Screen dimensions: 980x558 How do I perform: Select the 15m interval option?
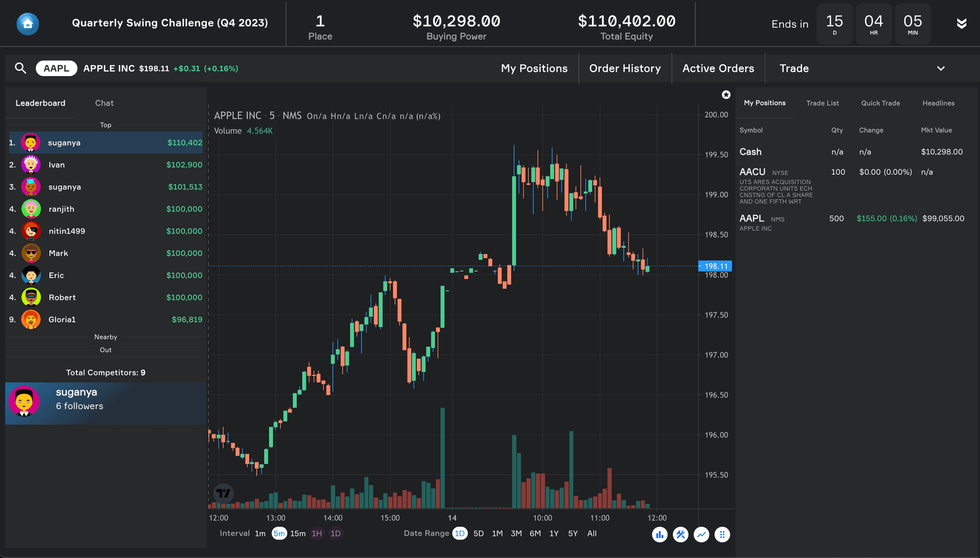coord(298,534)
